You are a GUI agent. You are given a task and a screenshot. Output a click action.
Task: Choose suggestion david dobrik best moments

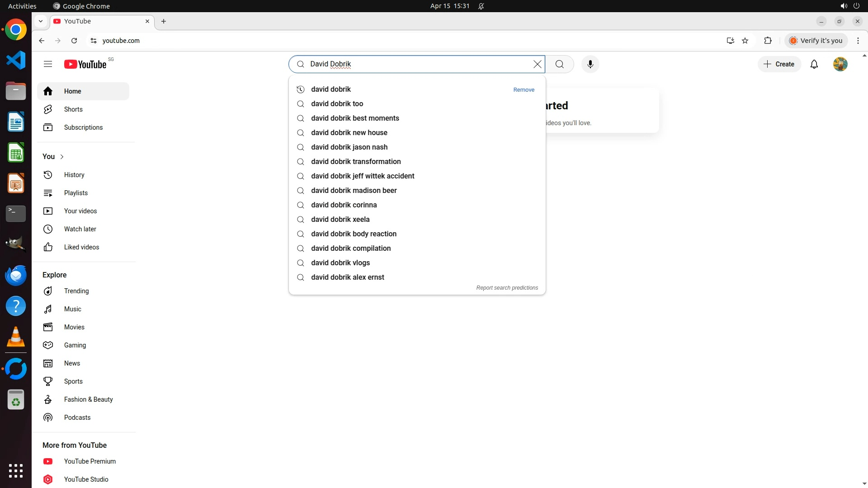click(355, 118)
